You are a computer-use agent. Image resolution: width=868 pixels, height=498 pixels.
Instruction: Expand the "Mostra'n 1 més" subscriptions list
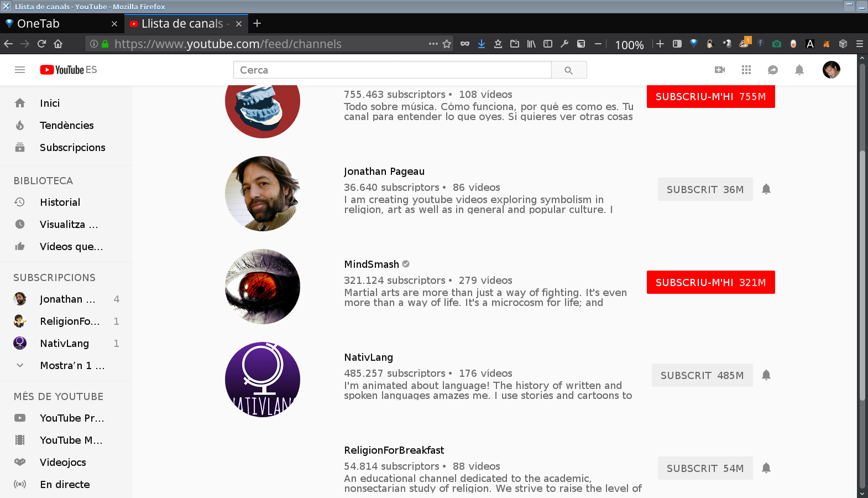click(x=66, y=365)
